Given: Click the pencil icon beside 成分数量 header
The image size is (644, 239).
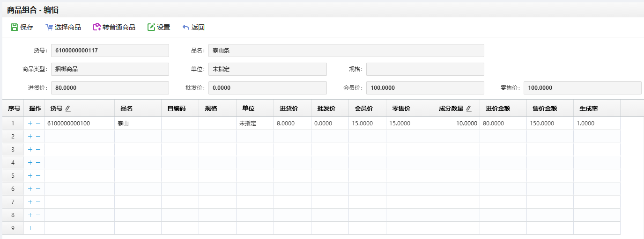Looking at the screenshot, I should (x=469, y=109).
